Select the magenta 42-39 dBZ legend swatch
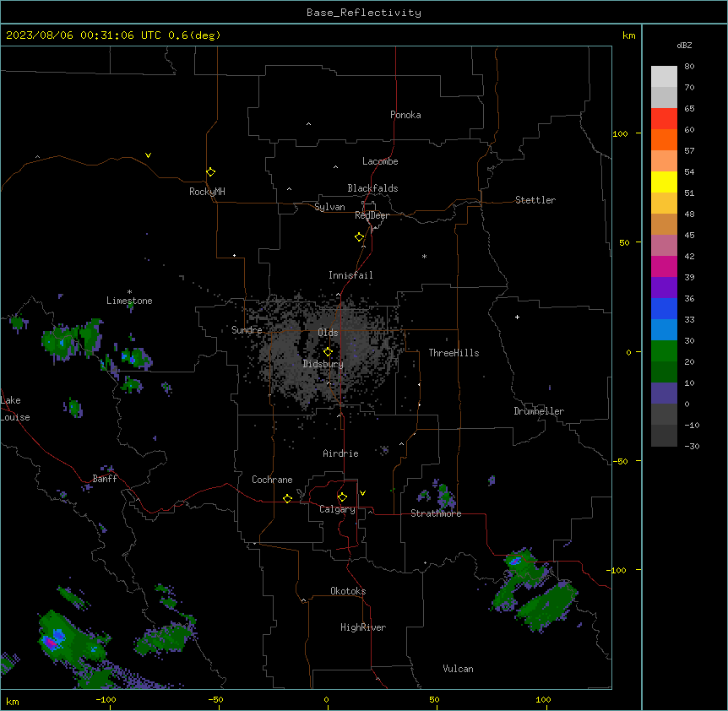 (x=664, y=266)
